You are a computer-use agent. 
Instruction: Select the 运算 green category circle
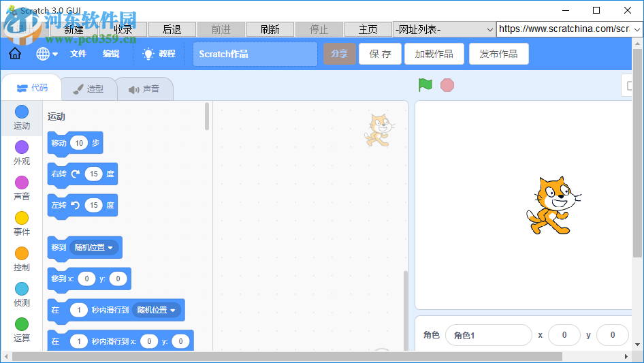click(22, 324)
